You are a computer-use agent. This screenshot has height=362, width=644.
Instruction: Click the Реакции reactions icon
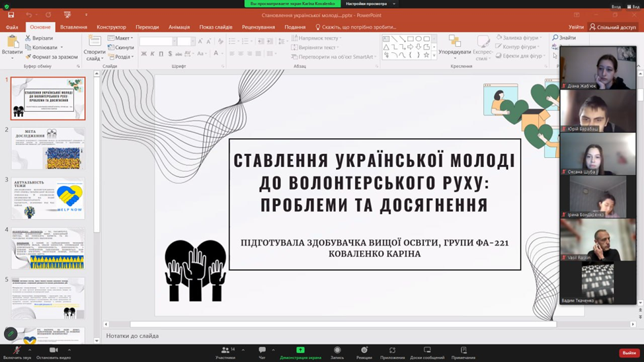(364, 351)
